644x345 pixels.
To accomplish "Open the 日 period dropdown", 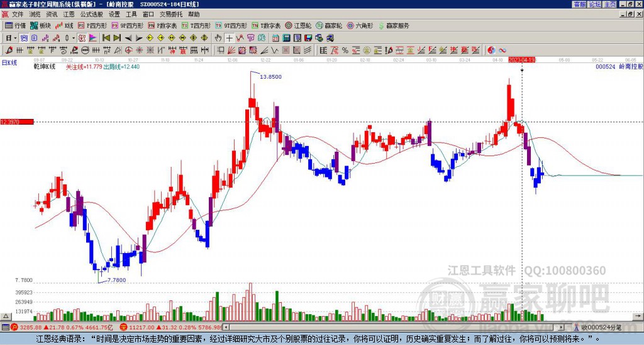I will coord(11,38).
